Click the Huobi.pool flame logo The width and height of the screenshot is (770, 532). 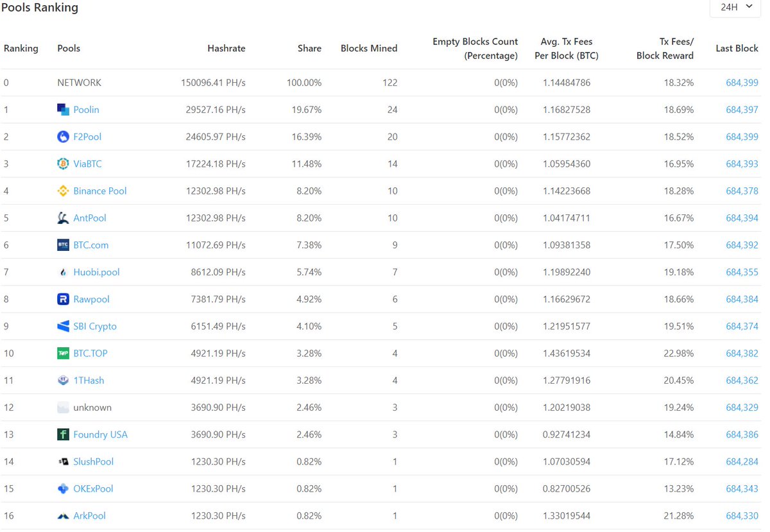click(x=62, y=272)
